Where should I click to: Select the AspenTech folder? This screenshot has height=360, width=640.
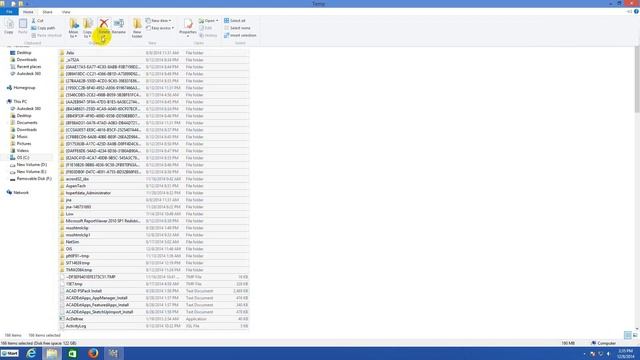(x=154, y=186)
